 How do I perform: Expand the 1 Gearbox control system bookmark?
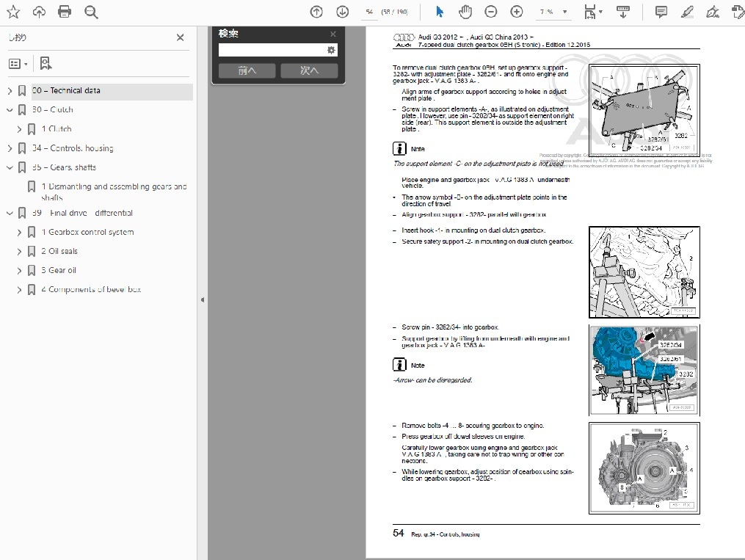pos(20,232)
